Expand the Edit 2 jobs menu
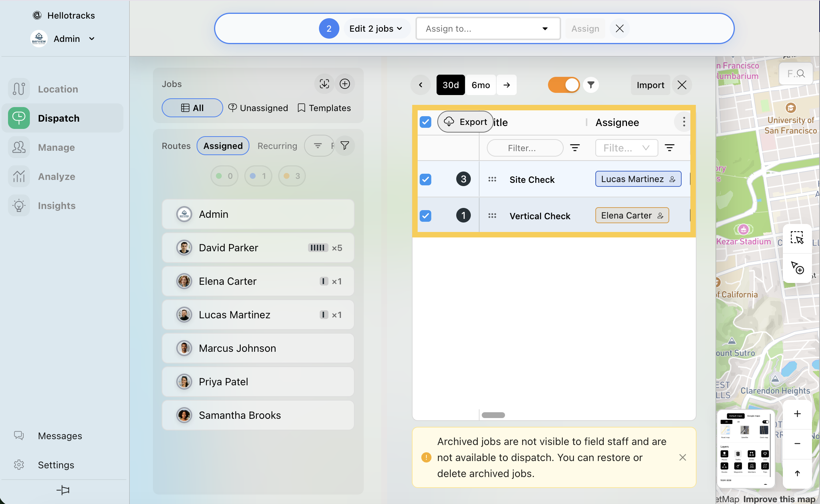 [376, 28]
